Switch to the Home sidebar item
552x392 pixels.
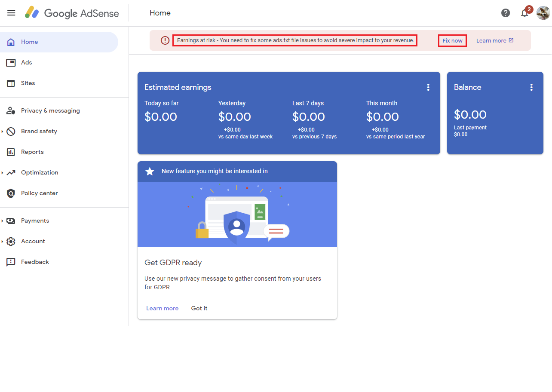point(30,42)
